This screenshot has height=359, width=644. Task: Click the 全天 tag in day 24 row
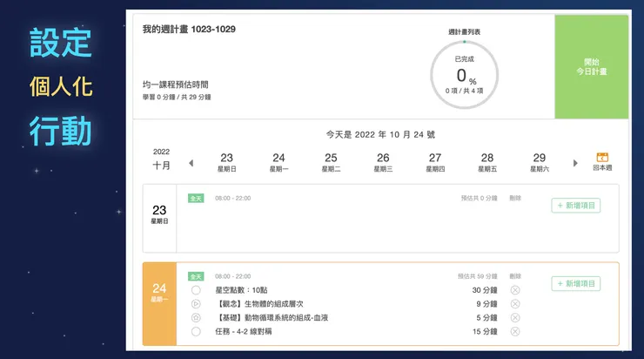[x=196, y=276]
